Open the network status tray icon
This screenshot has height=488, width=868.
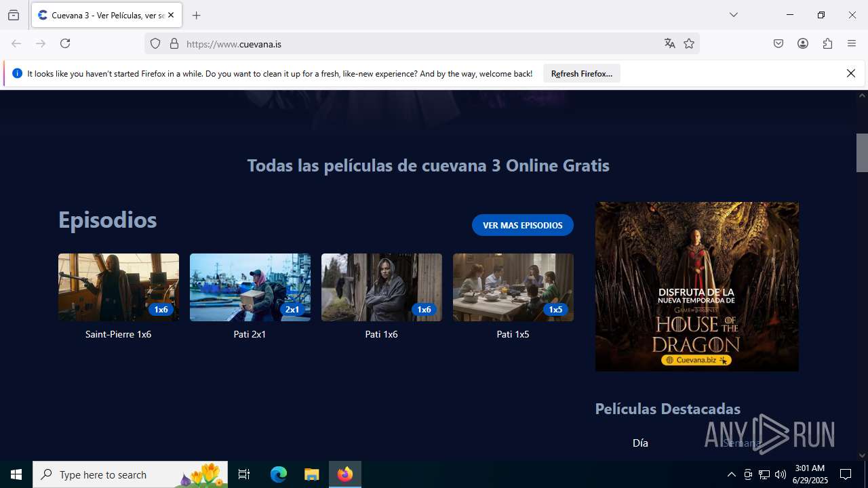click(764, 474)
